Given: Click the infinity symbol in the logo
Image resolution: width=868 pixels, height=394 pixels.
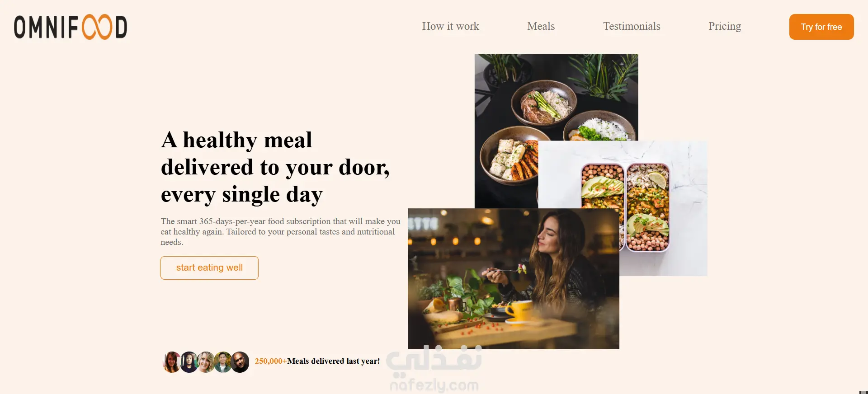Looking at the screenshot, I should (x=97, y=27).
